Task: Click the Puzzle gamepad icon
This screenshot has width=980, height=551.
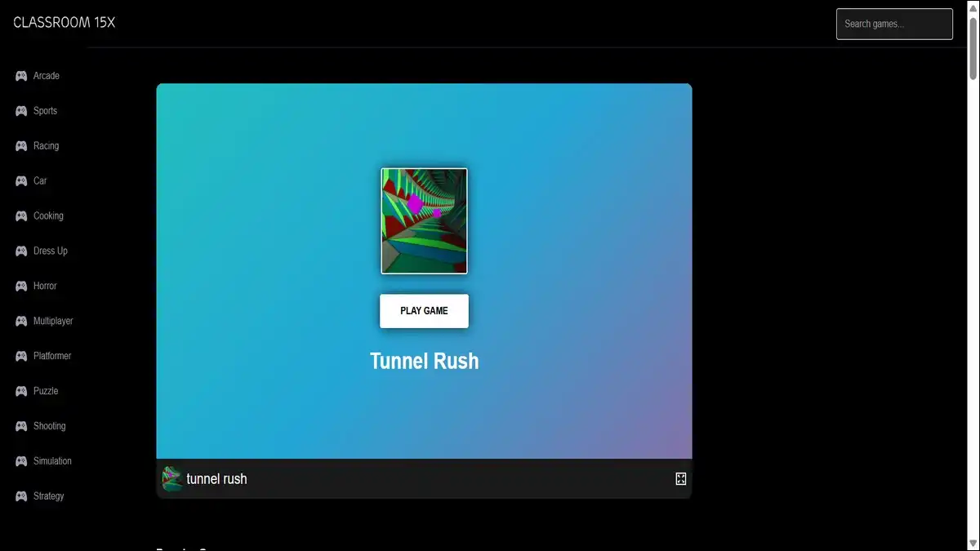Action: (21, 392)
